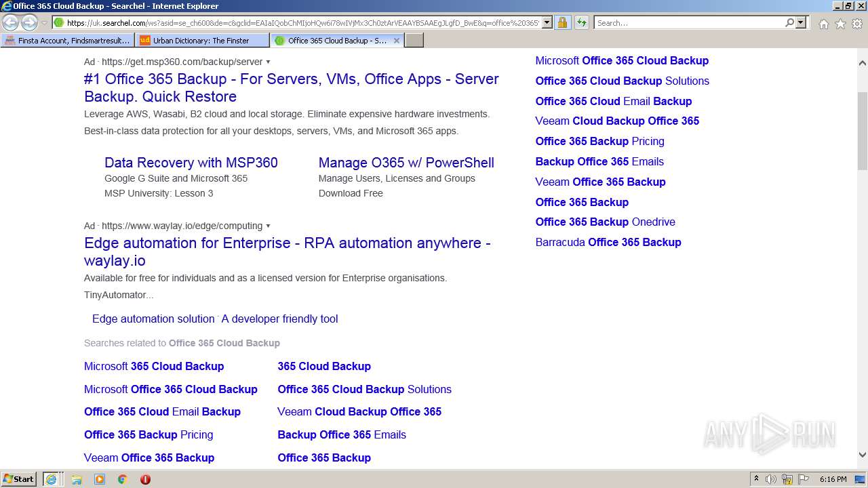Open sidebar Veeam Cloud Backup Office 365 link
This screenshot has width=868, height=488.
point(617,121)
